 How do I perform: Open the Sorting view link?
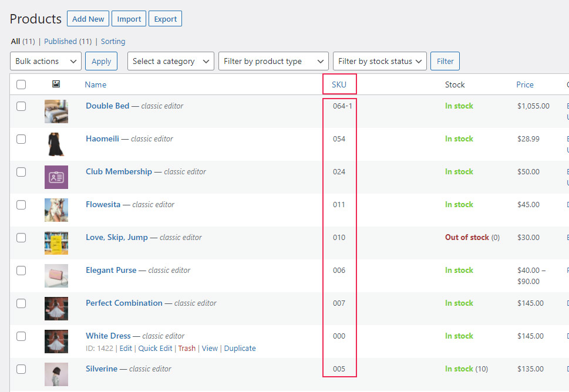[x=113, y=42]
